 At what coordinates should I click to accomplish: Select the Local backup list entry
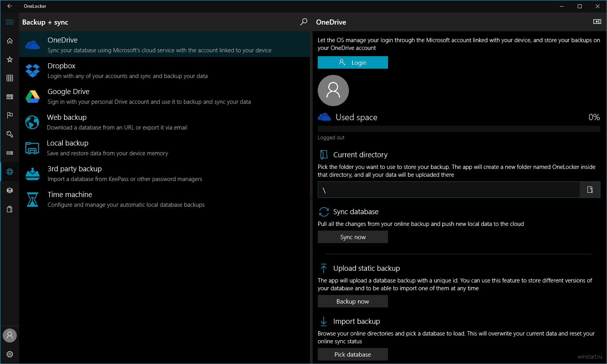point(165,147)
